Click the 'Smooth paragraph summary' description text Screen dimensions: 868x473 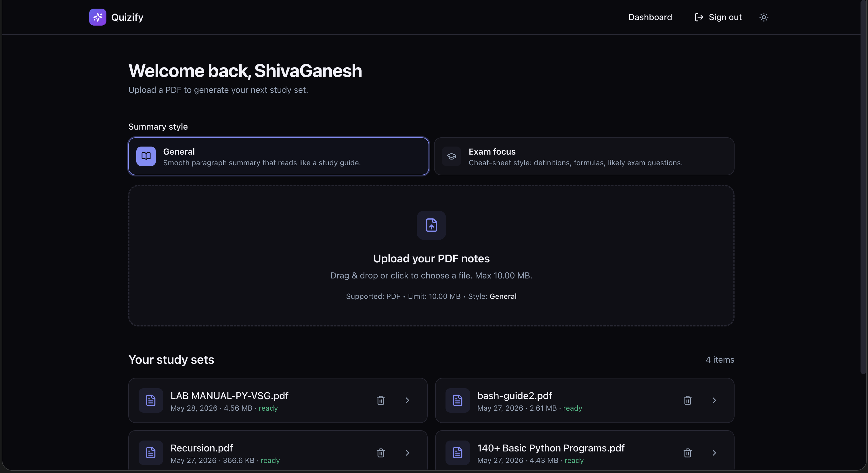click(262, 163)
